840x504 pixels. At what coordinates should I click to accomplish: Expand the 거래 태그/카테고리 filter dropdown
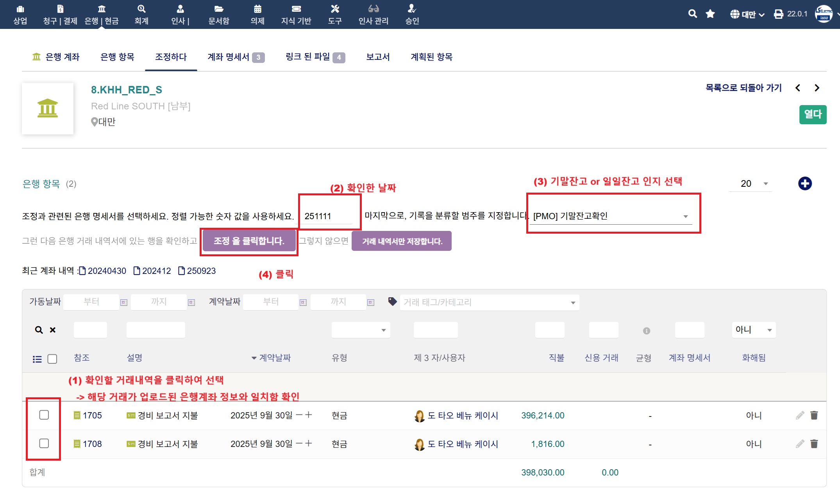click(x=573, y=303)
